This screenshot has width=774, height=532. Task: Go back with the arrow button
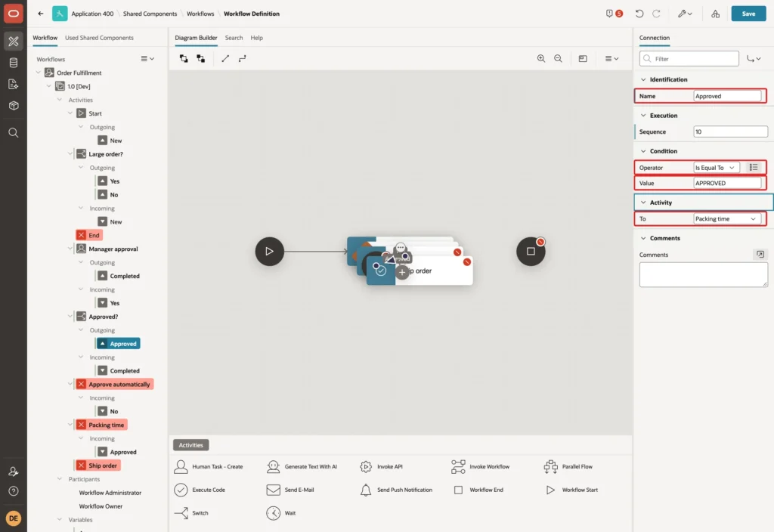[x=41, y=14]
